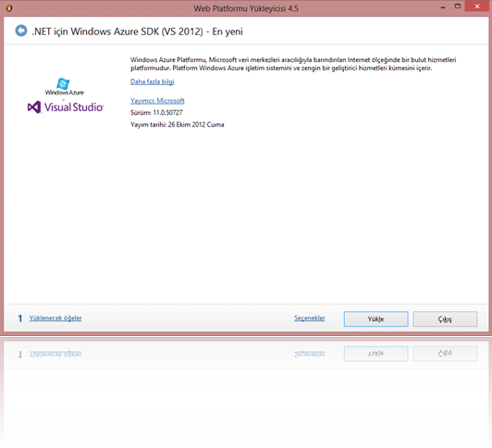This screenshot has width=492, height=448.
Task: Maximize the Web Platformu Yükleyicisi window
Action: (x=458, y=6)
